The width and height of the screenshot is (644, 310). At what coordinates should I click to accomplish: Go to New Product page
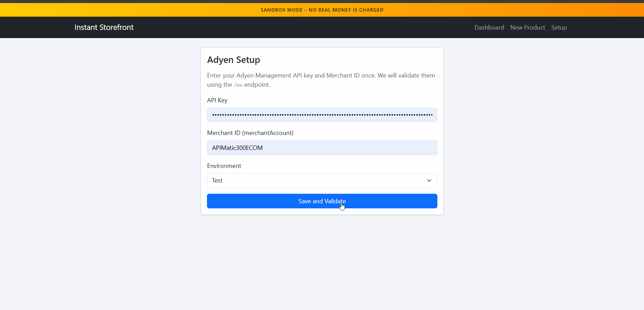[527, 28]
